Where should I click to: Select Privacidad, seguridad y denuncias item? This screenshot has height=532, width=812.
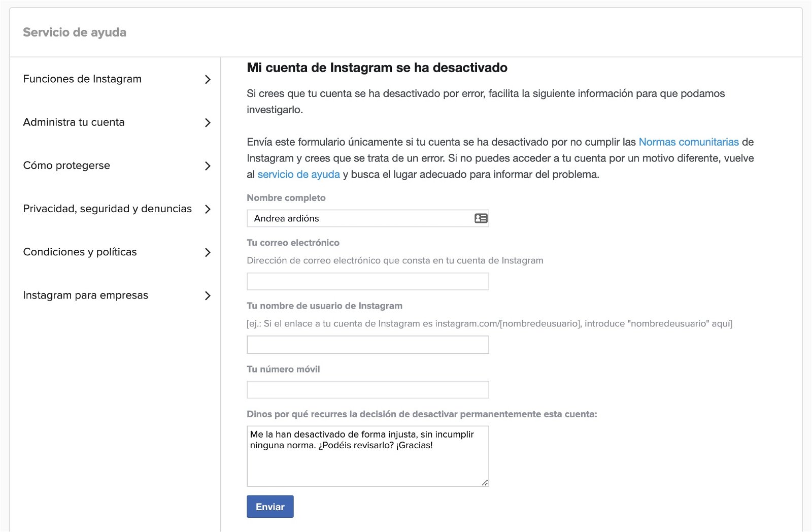point(116,209)
